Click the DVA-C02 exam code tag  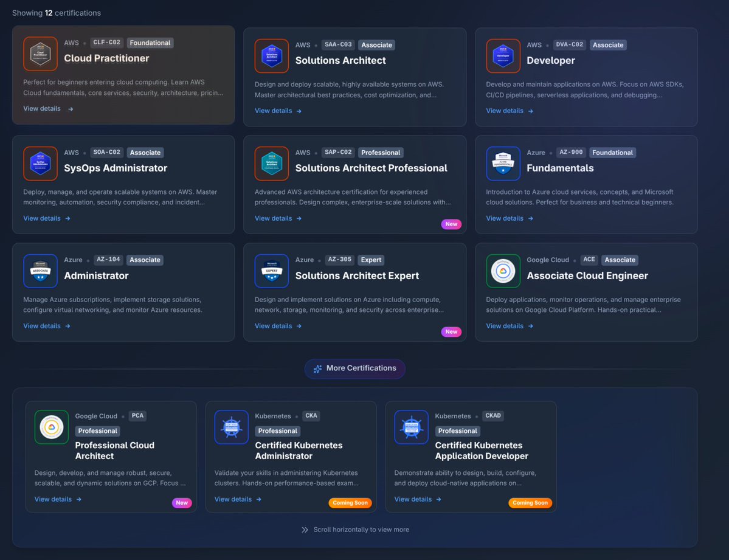(570, 44)
